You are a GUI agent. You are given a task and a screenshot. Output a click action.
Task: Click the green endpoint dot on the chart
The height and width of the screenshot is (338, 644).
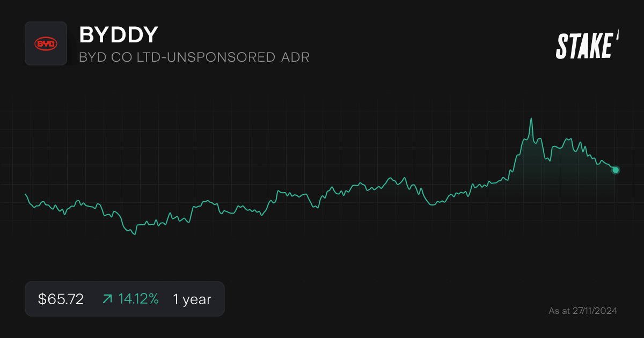[x=615, y=171]
